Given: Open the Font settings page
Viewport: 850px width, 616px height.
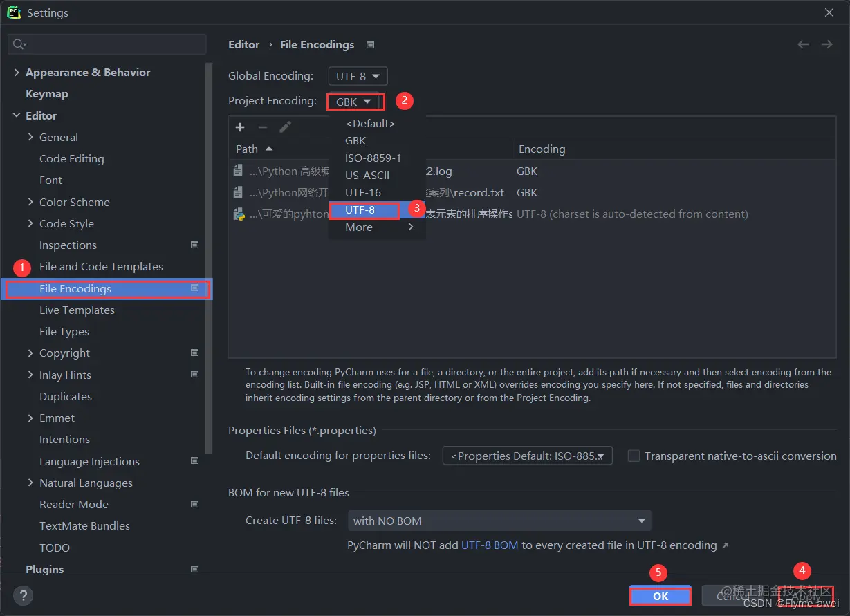Looking at the screenshot, I should [50, 180].
